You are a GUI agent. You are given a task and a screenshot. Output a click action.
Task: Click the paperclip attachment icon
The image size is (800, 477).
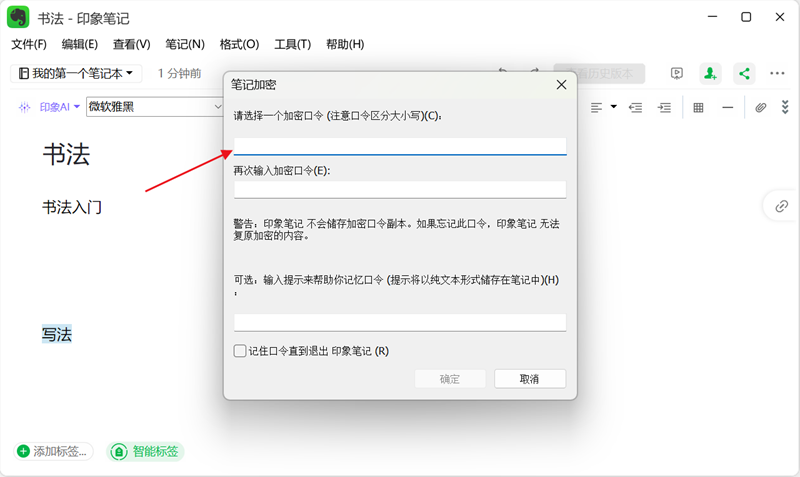coord(761,107)
